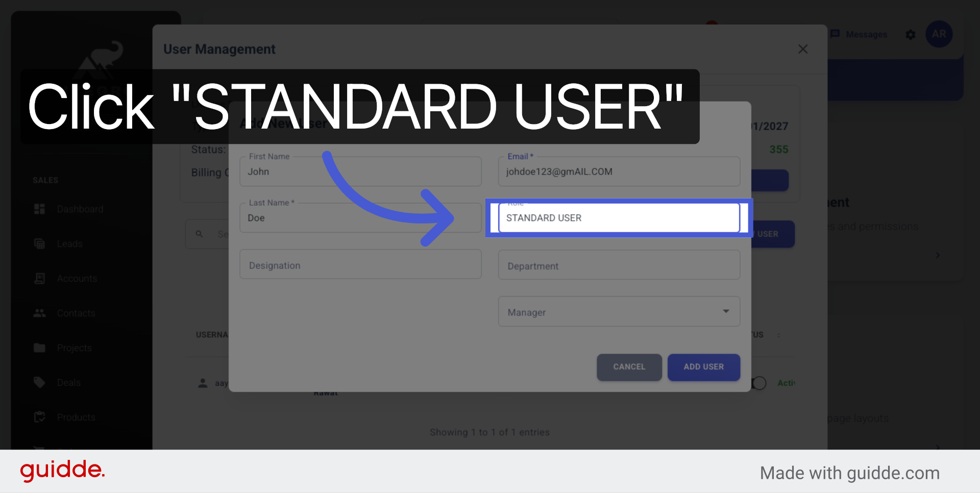This screenshot has height=493, width=980.
Task: Expand the roles and permissions chevron
Action: click(x=938, y=255)
